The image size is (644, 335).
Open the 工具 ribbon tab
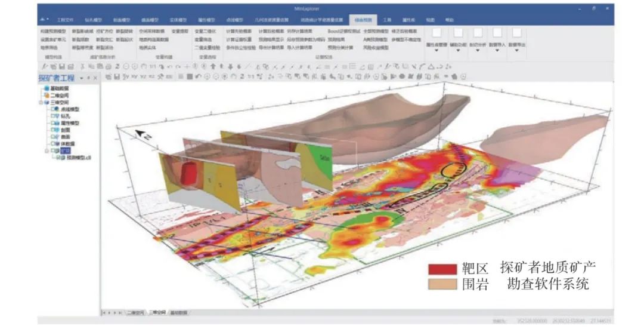(388, 20)
